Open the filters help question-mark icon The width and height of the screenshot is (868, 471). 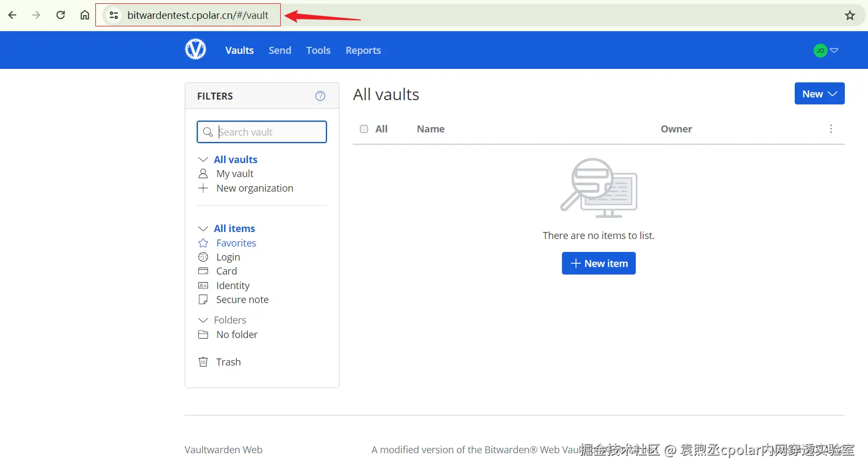320,96
